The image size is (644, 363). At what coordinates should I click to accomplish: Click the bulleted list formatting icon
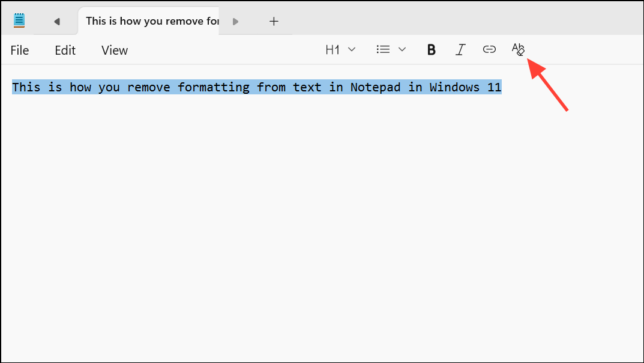click(x=383, y=49)
